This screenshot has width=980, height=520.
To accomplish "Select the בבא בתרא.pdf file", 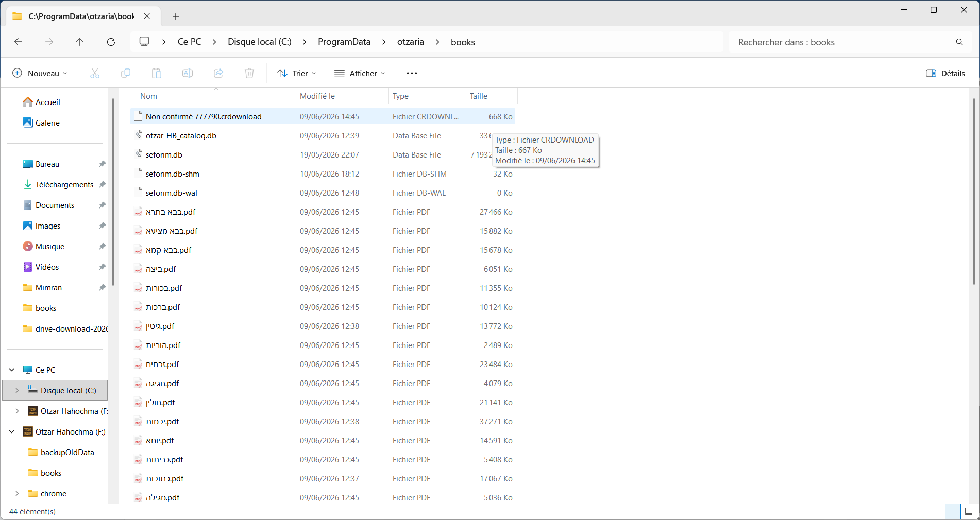I will pyautogui.click(x=323, y=212).
